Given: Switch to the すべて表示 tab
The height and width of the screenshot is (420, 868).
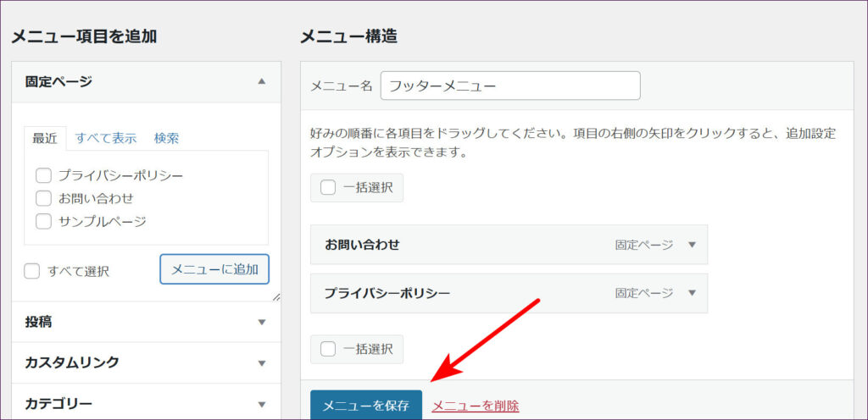Looking at the screenshot, I should pyautogui.click(x=106, y=138).
